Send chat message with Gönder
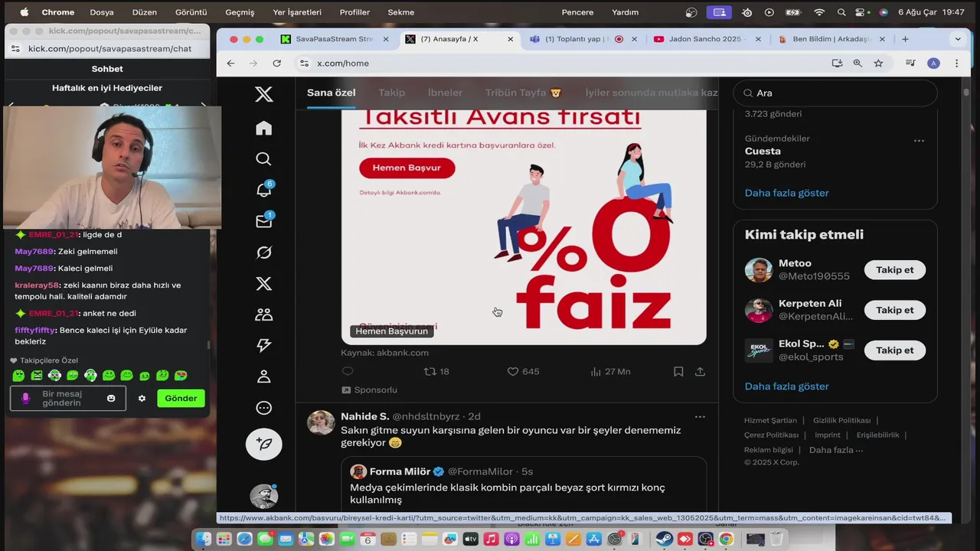Screen dimensions: 980x551 [x=181, y=398]
